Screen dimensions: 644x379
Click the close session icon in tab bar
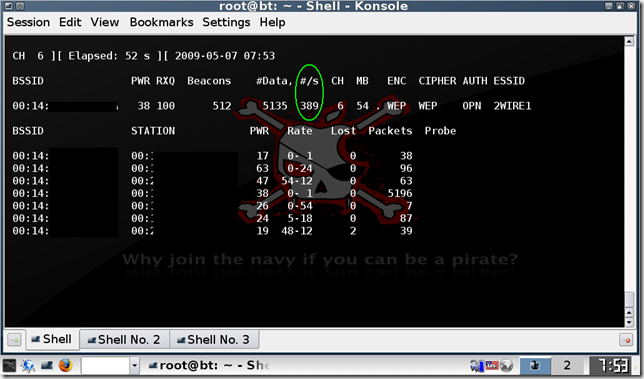tap(626, 340)
